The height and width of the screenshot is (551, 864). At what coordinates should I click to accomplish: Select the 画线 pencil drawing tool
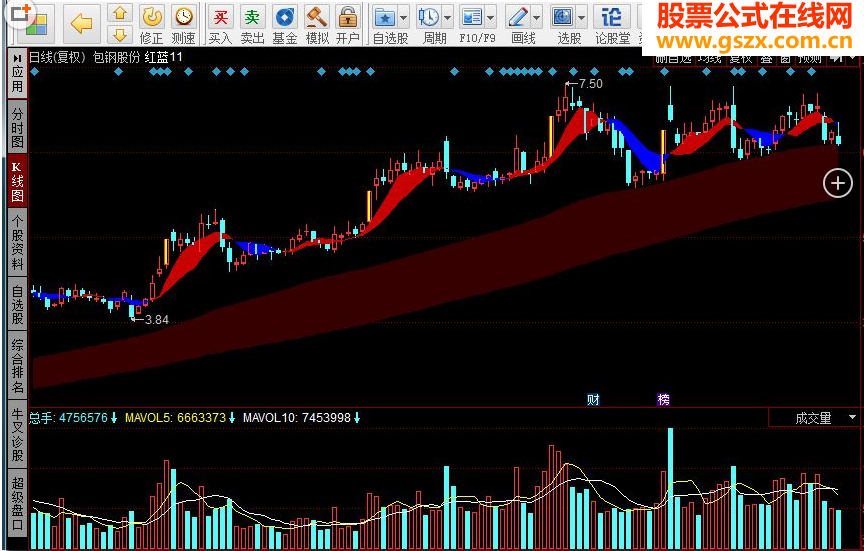point(517,18)
